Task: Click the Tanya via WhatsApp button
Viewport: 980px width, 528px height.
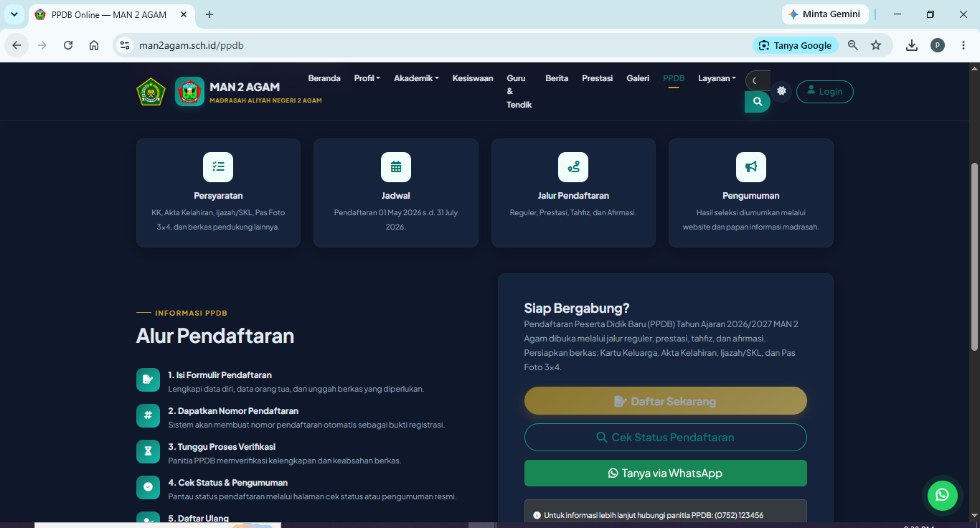Action: [666, 473]
